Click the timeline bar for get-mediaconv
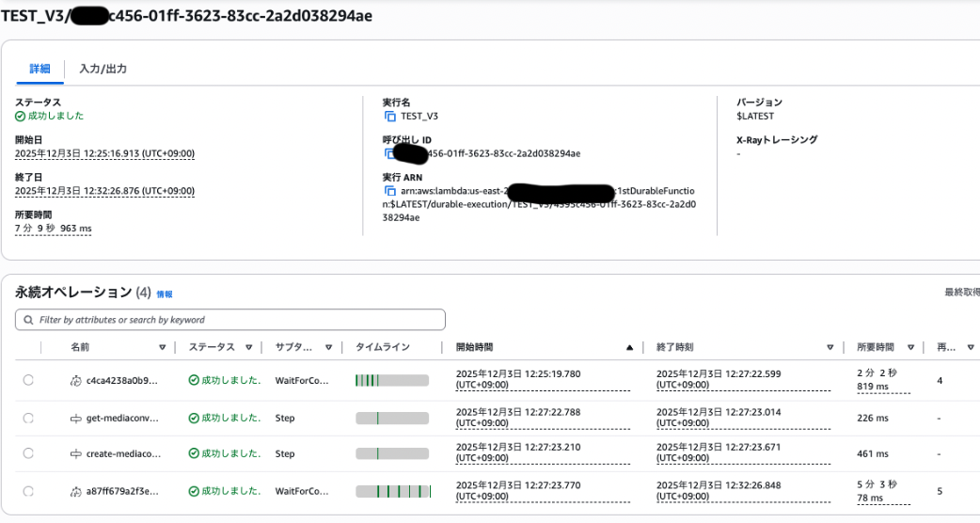The image size is (980, 523). click(392, 418)
